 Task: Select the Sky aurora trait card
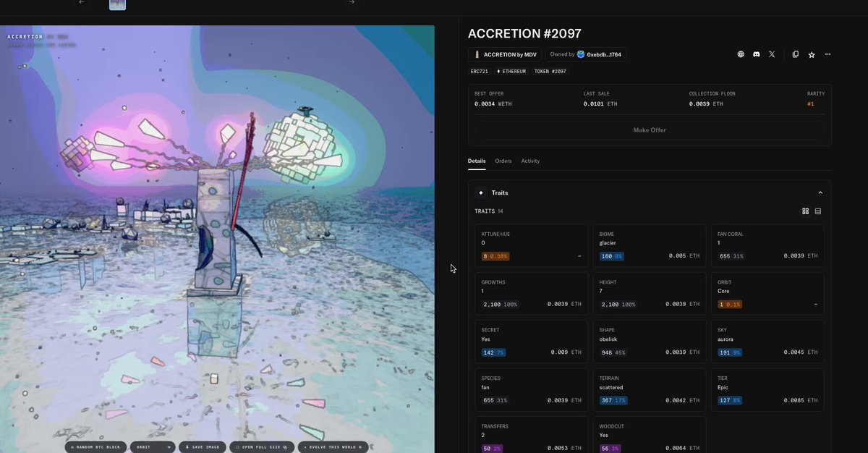(x=767, y=342)
